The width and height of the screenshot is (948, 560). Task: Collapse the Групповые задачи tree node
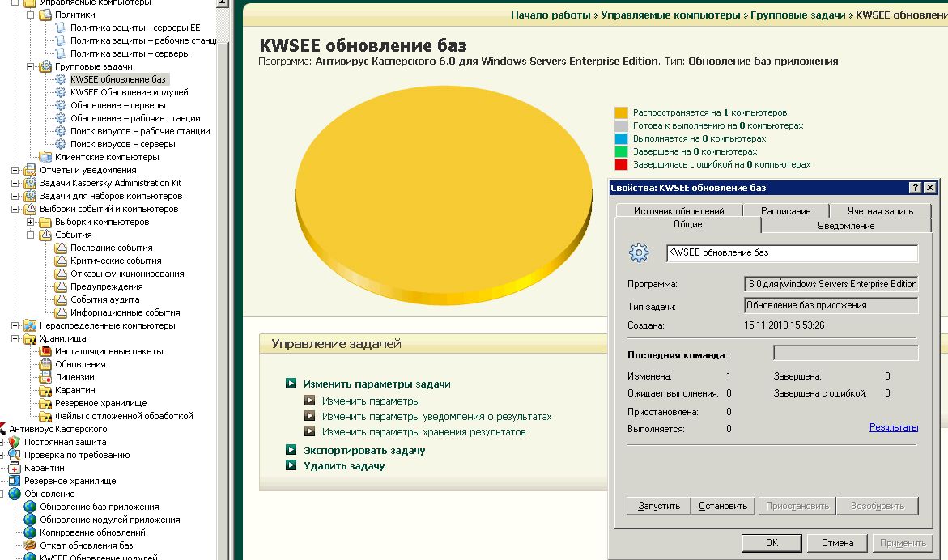[x=30, y=66]
